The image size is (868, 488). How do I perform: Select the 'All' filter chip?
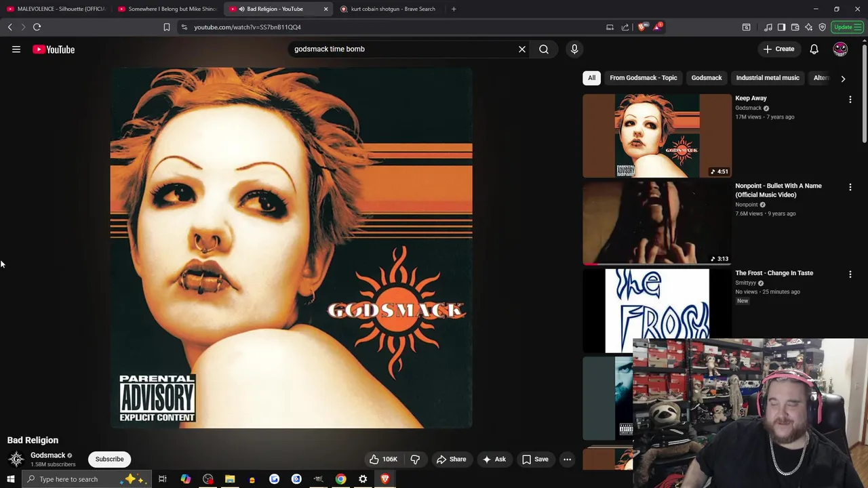click(591, 78)
